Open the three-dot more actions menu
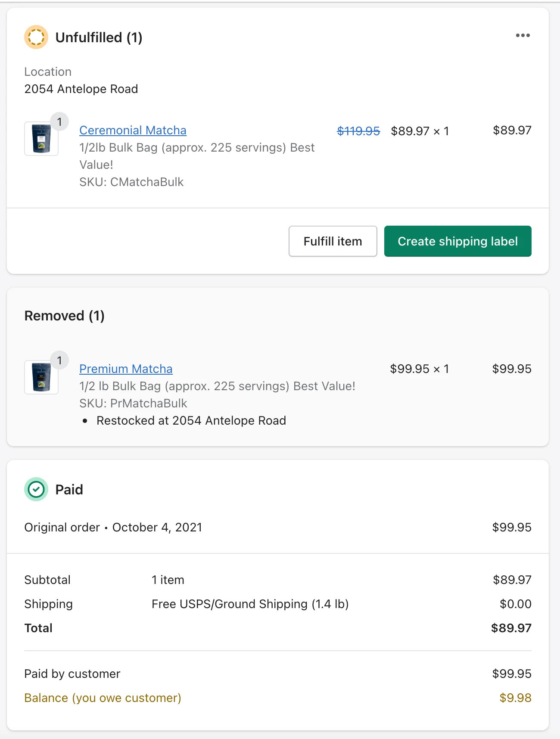Image resolution: width=560 pixels, height=739 pixels. (x=523, y=35)
